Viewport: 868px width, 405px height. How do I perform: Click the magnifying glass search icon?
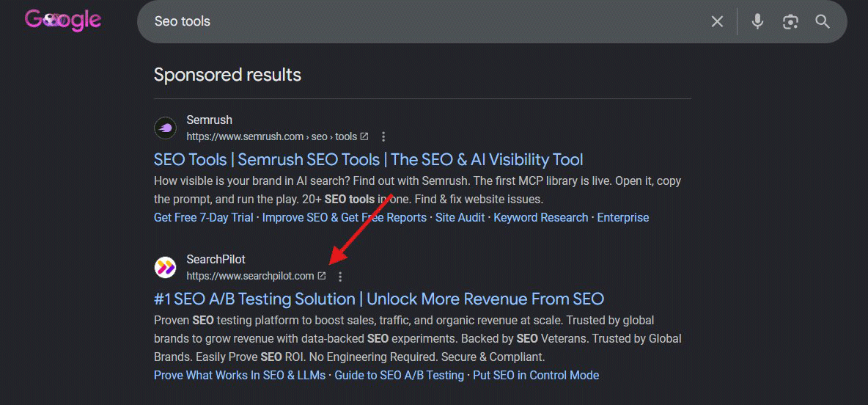823,21
